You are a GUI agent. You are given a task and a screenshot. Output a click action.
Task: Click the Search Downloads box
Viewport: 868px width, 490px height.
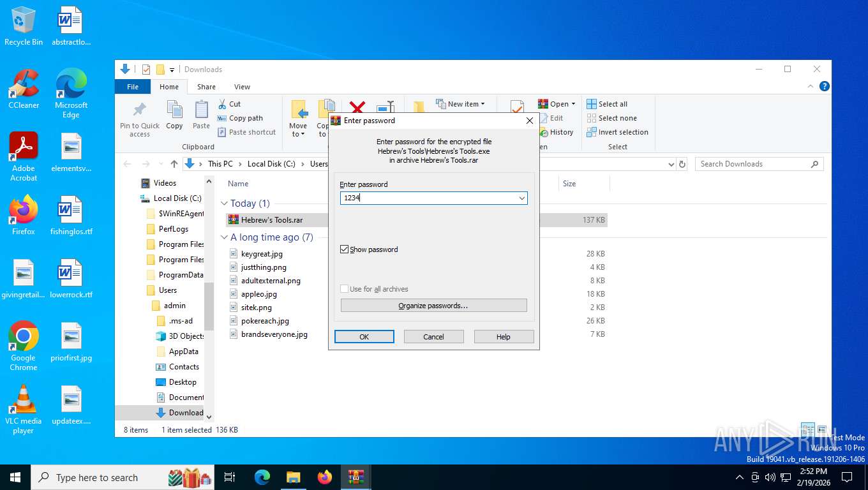pyautogui.click(x=759, y=164)
